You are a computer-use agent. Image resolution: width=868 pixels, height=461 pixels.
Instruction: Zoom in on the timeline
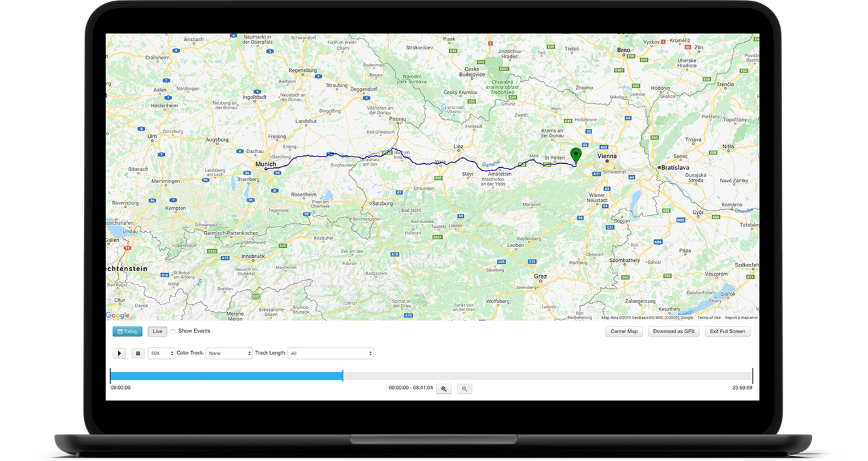pyautogui.click(x=444, y=388)
